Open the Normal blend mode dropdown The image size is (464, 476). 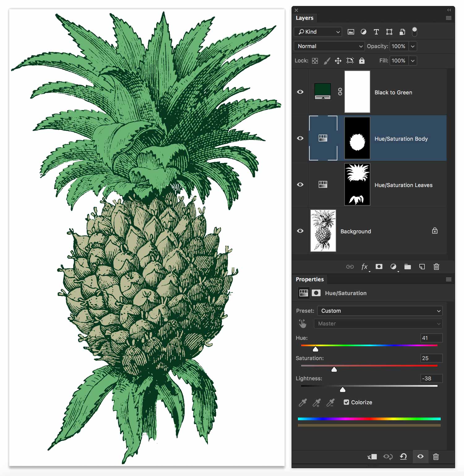click(x=329, y=46)
